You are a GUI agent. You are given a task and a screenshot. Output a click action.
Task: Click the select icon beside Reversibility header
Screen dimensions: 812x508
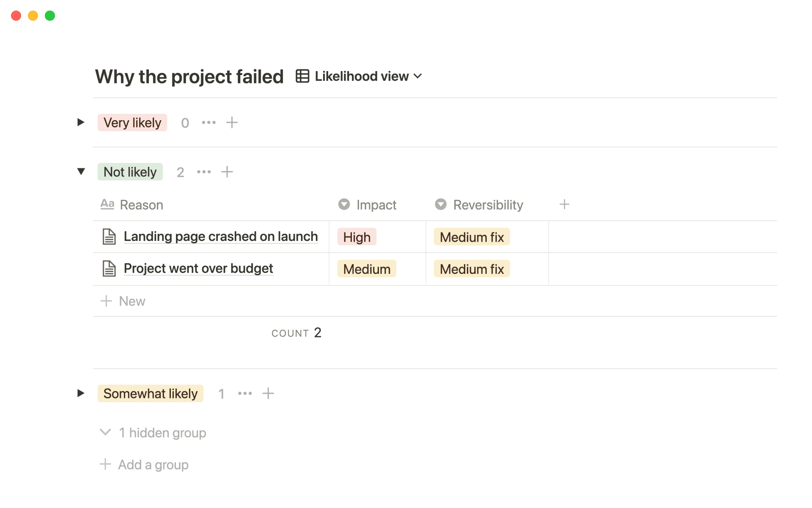[x=440, y=204]
